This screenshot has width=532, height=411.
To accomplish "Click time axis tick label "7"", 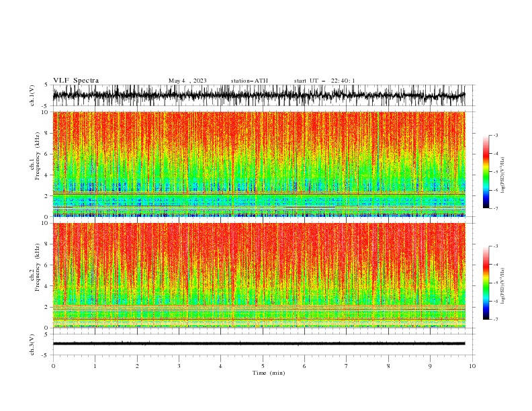I will pyautogui.click(x=347, y=366).
